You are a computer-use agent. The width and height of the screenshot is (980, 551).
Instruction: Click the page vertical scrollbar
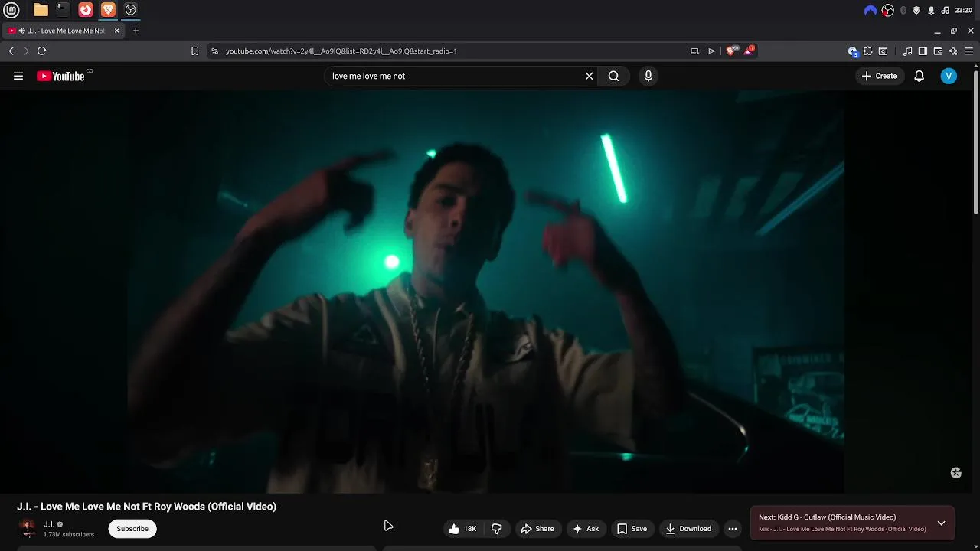[976, 142]
